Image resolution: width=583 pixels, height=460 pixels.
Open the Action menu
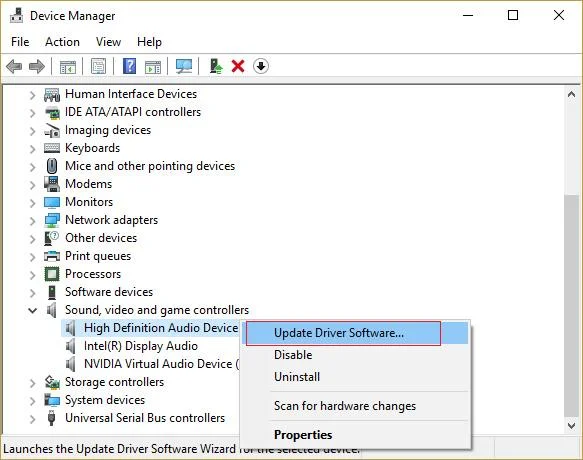62,42
